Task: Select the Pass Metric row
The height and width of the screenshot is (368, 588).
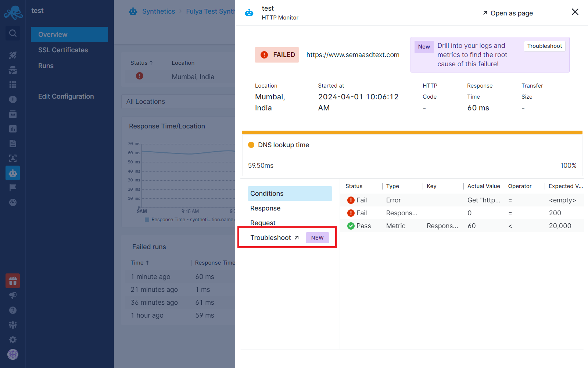Action: click(x=462, y=226)
